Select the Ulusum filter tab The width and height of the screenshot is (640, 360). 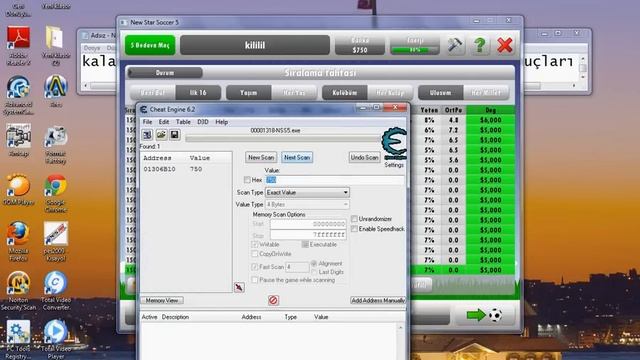pyautogui.click(x=441, y=93)
